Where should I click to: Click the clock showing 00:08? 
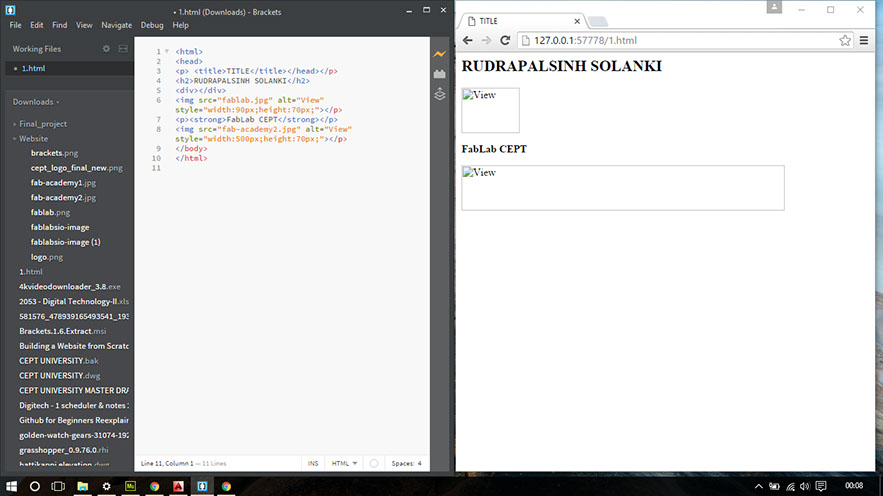pos(854,485)
